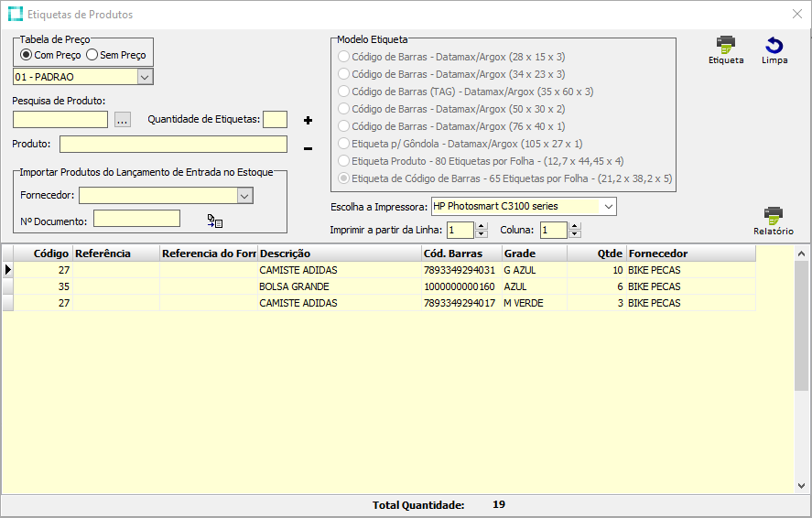The image size is (812, 518).
Task: Open product search ellipsis button
Action: click(123, 119)
